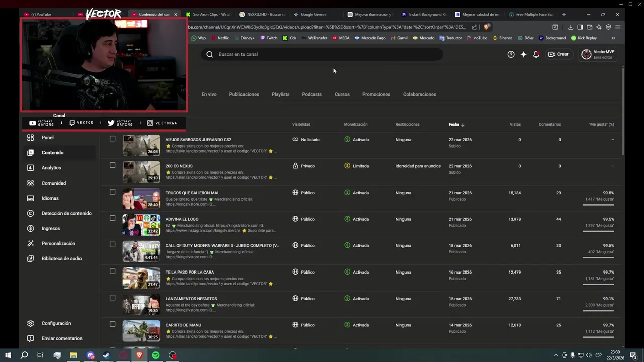Click the browser downloads icon
Viewport: 644px width, 362px height.
[571, 27]
